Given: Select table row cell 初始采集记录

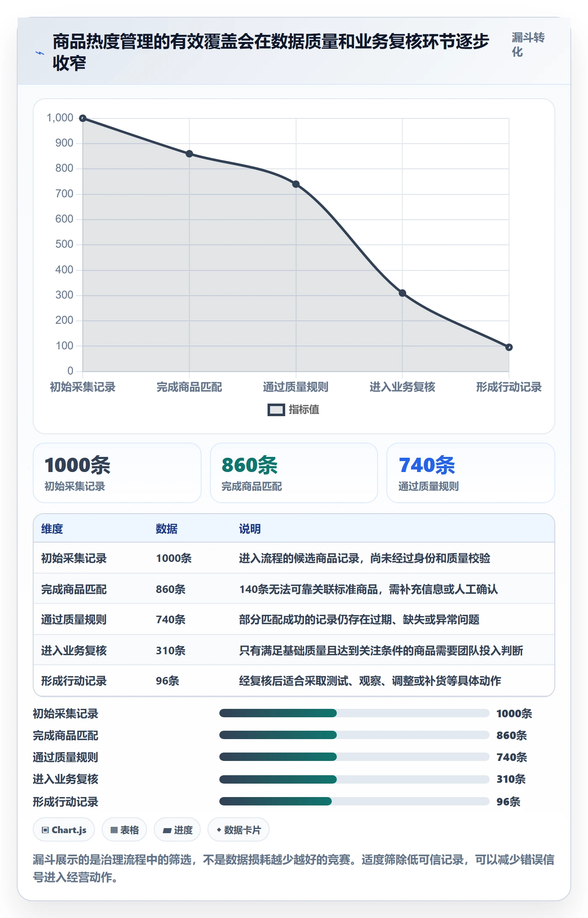Looking at the screenshot, I should 74,559.
